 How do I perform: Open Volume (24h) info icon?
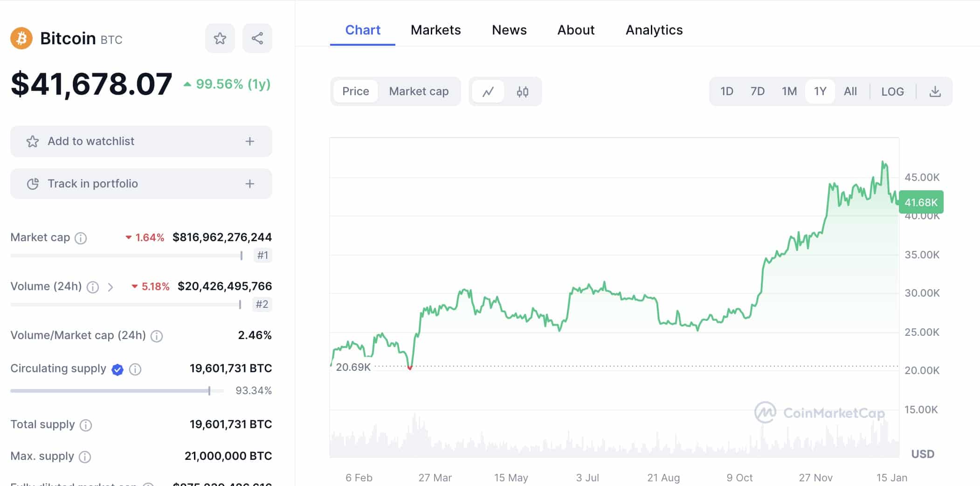coord(93,287)
